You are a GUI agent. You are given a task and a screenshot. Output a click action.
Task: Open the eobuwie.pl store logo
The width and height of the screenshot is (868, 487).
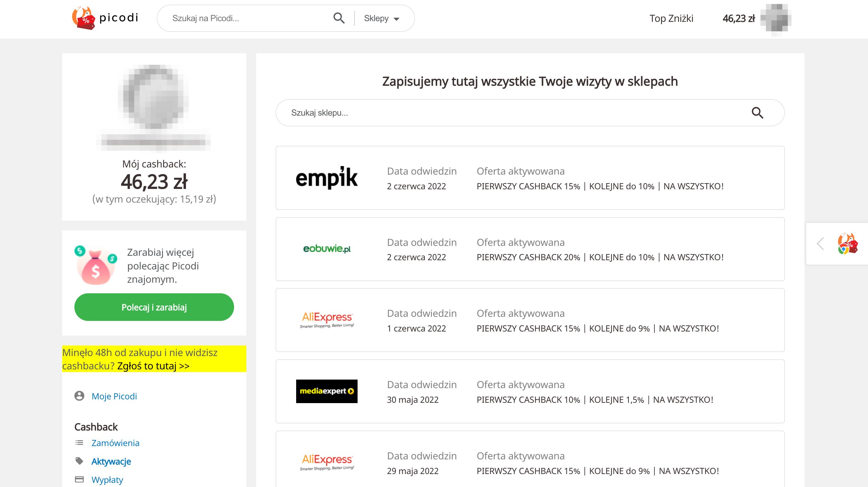click(x=327, y=249)
